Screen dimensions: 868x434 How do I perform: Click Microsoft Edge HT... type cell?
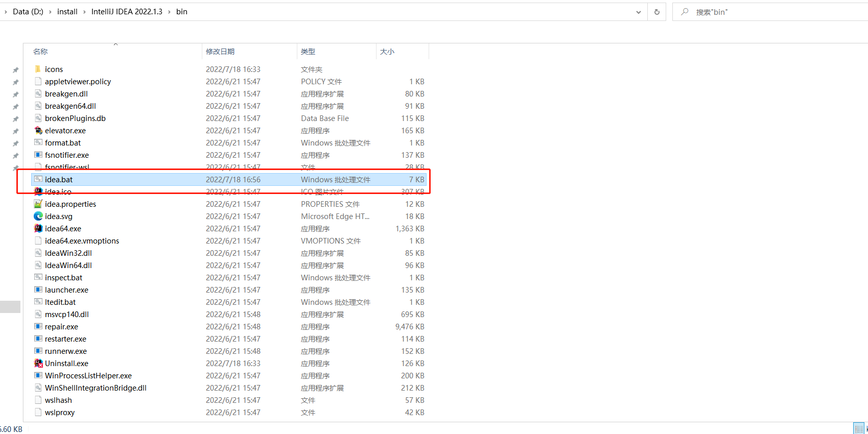pyautogui.click(x=335, y=216)
